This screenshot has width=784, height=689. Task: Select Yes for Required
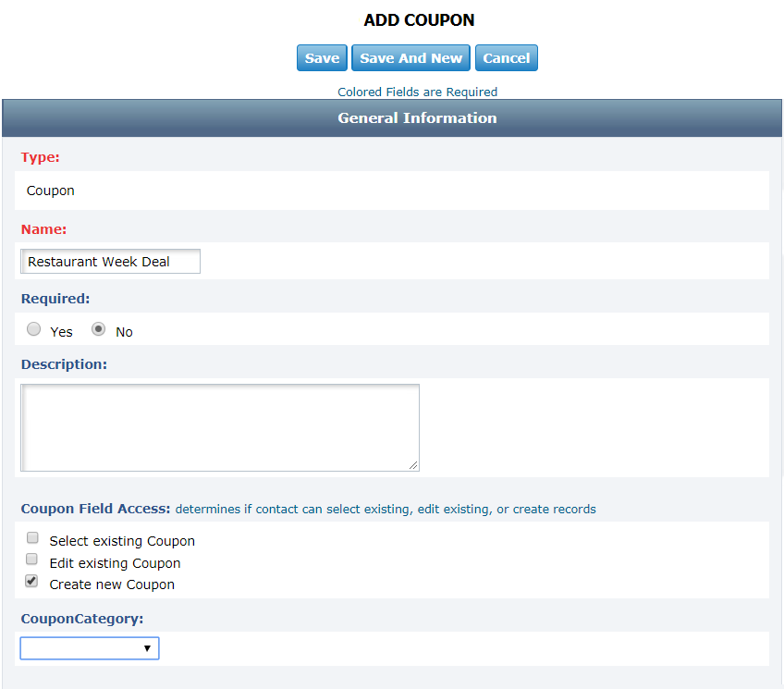click(x=33, y=329)
